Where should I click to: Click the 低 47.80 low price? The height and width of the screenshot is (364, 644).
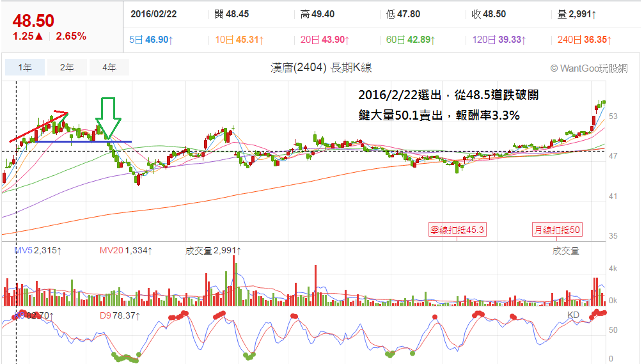click(403, 14)
